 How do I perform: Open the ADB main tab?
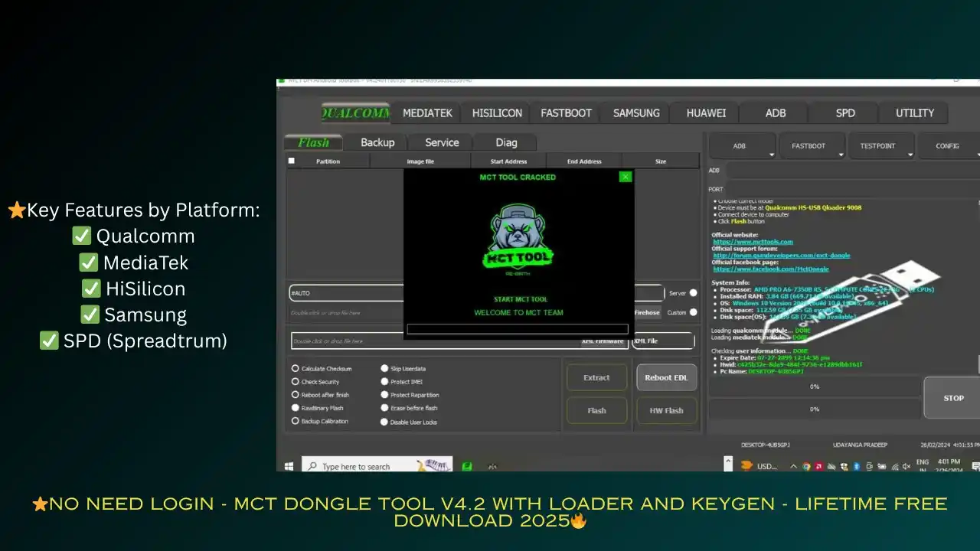(776, 113)
